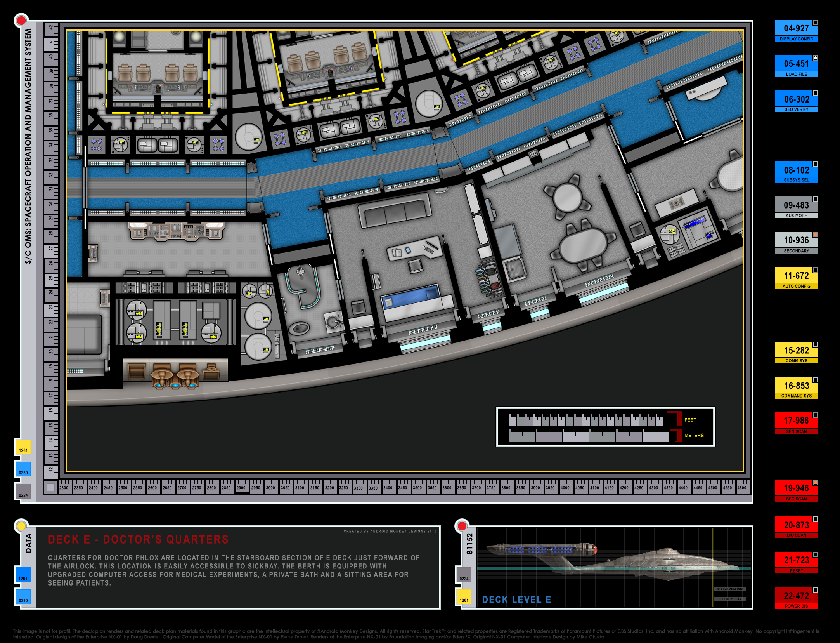
Task: Click red indicator on deck level panel
Action: coord(462,526)
